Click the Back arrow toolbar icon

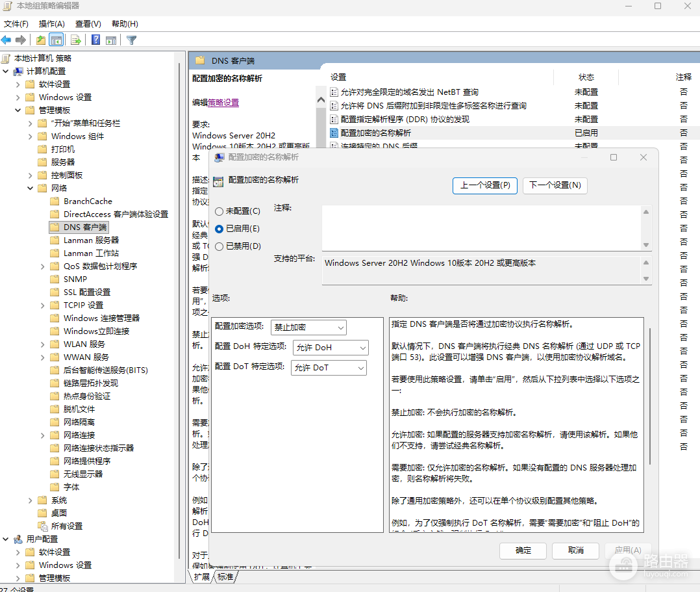tap(6, 40)
